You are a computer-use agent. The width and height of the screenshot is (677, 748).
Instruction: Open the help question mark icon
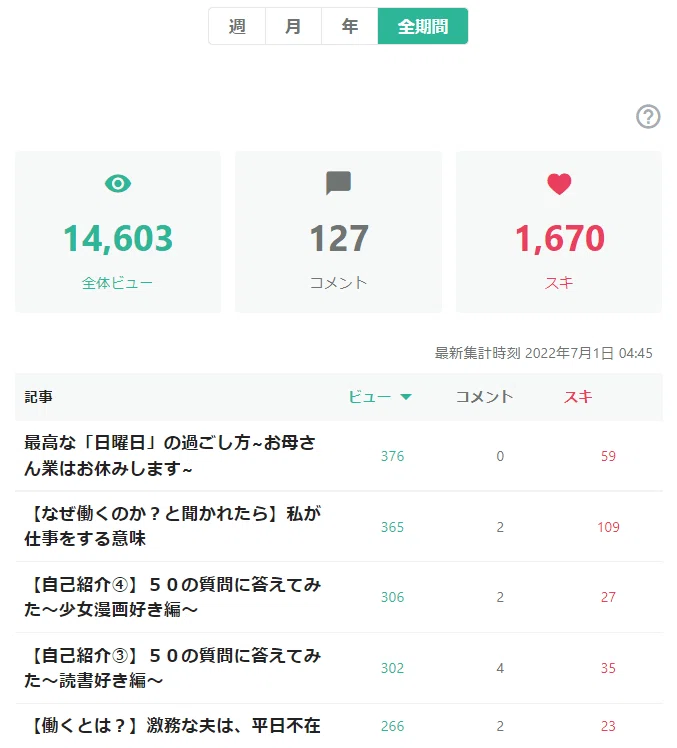click(648, 116)
